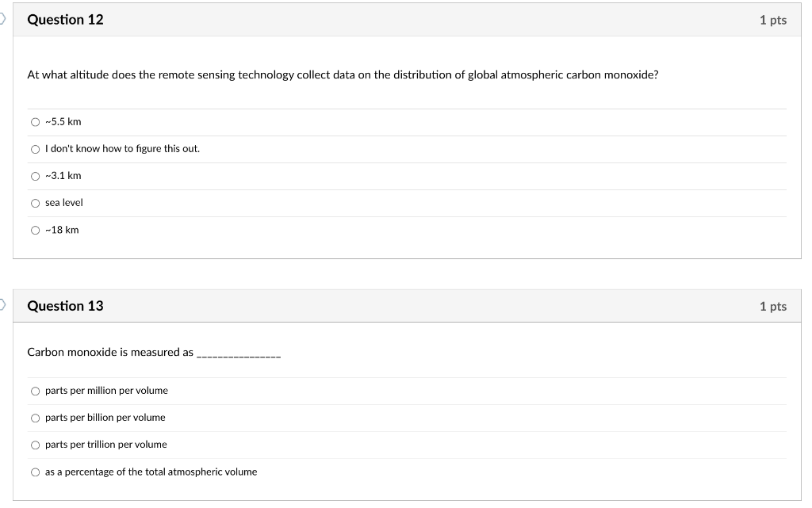The height and width of the screenshot is (508, 812).
Task: Pick 'parts per trillion per volume' radio button
Action: point(35,445)
